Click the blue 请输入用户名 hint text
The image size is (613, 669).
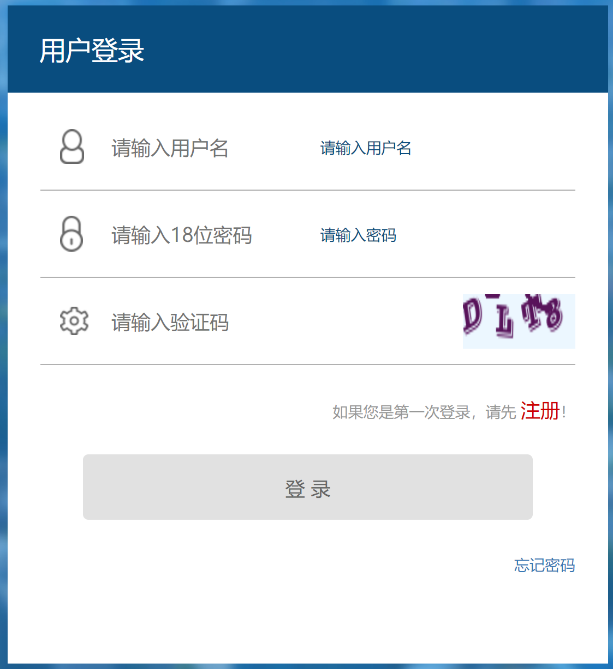(366, 148)
